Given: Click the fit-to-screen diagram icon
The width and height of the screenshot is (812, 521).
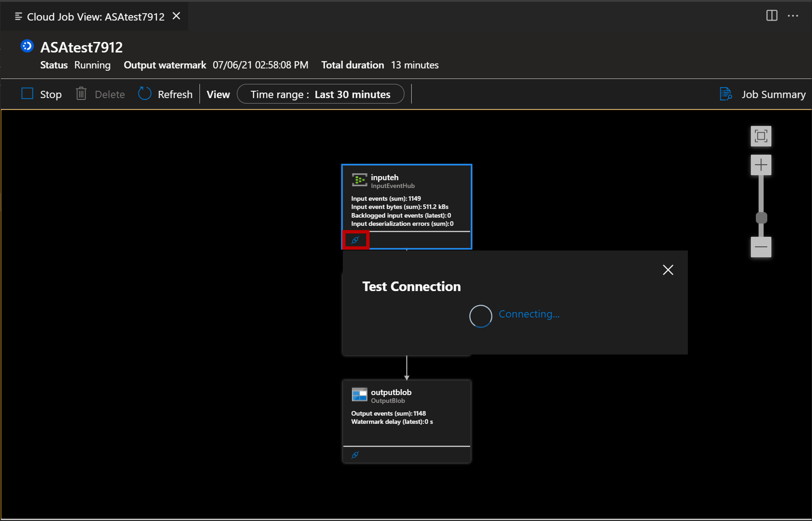Looking at the screenshot, I should tap(760, 135).
